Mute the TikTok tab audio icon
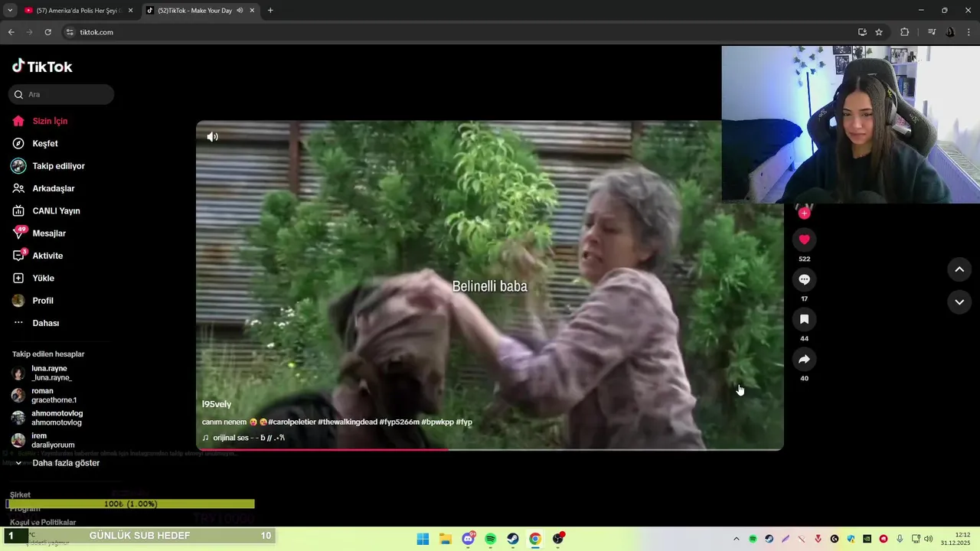The image size is (980, 551). [x=240, y=11]
